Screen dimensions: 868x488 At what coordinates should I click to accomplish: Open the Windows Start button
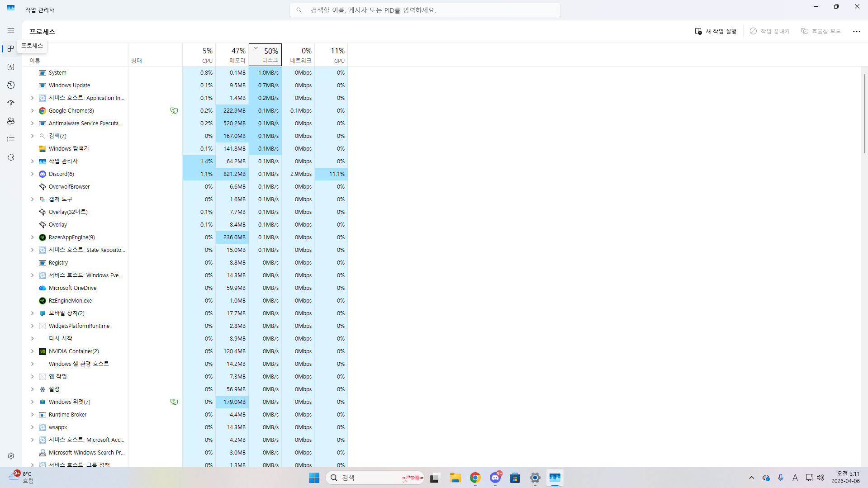[x=314, y=478]
